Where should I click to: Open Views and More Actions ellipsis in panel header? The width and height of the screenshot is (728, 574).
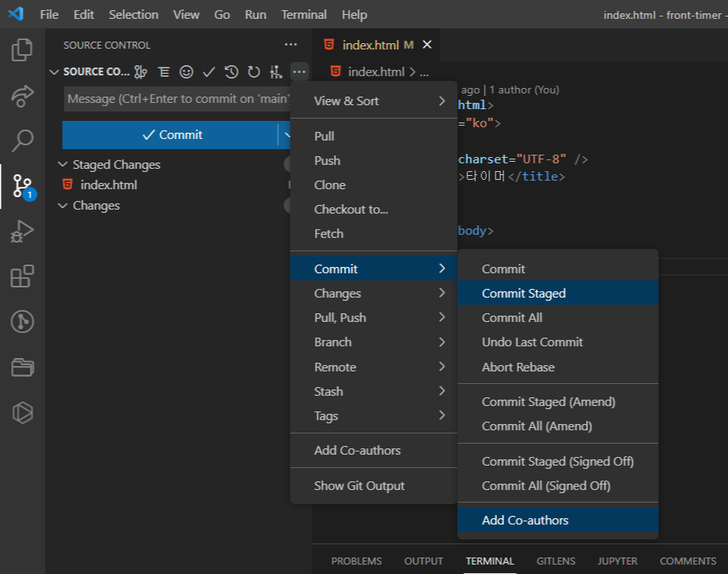291,45
